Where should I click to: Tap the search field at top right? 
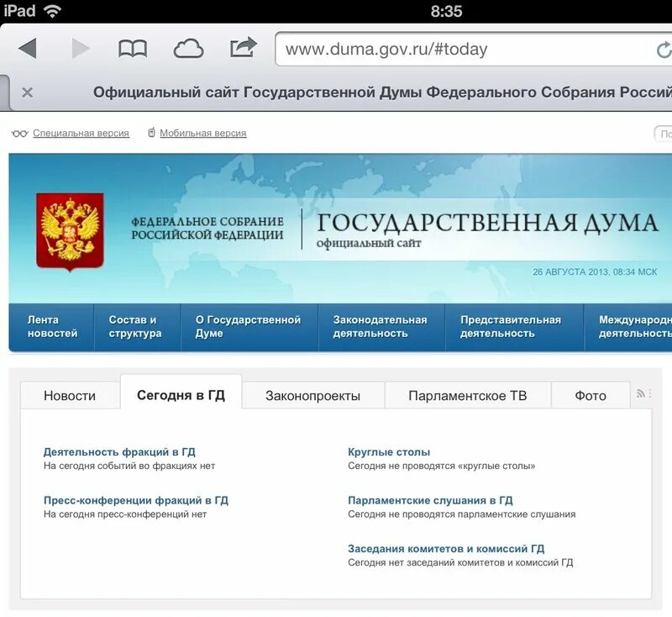point(663,134)
